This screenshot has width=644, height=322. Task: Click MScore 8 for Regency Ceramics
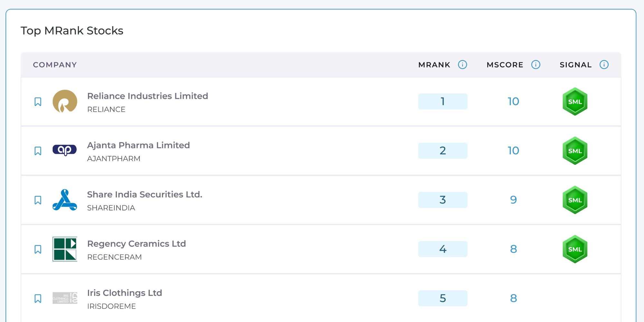[x=514, y=249]
